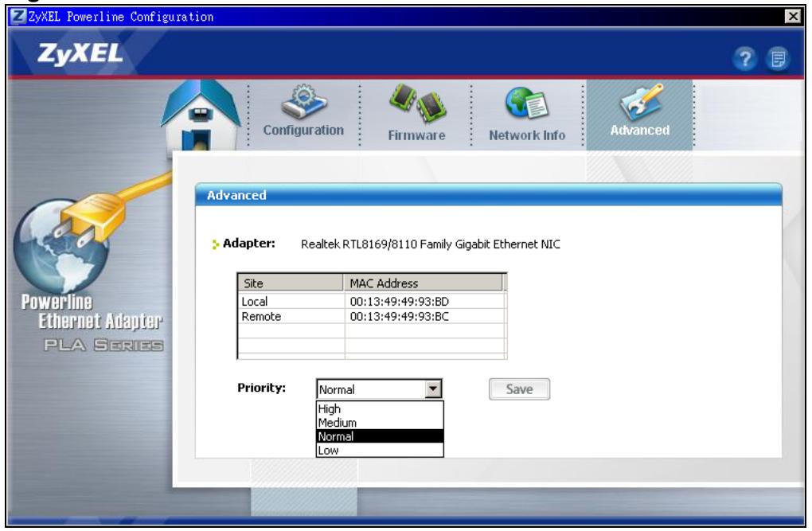Click the Priority combo box showing Normal
Image resolution: width=812 pixels, height=531 pixels.
379,389
